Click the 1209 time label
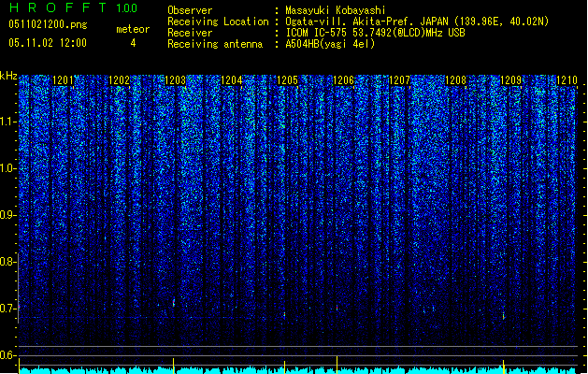588x374 pixels. tap(511, 80)
